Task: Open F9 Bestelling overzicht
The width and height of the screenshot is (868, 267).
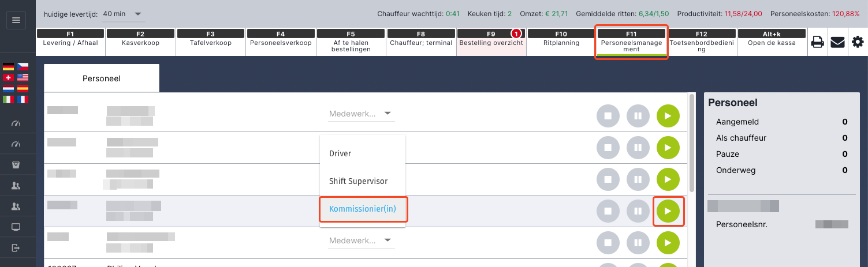Action: point(491,42)
